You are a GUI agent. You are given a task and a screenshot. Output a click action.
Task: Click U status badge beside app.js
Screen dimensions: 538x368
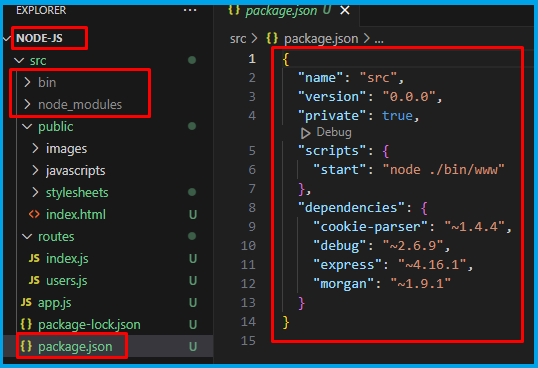(x=193, y=303)
